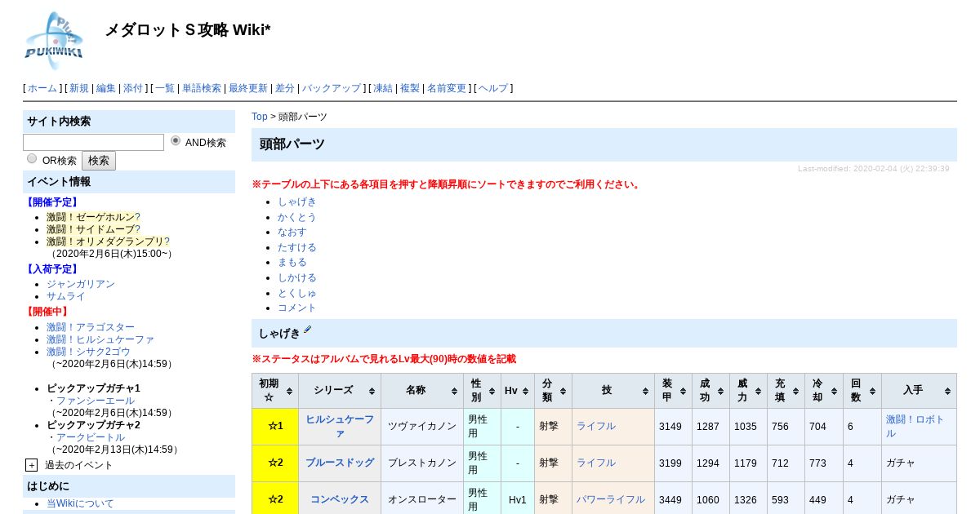This screenshot has height=514, width=980.
Task: Sort table by 入手 column
Action: tap(919, 391)
